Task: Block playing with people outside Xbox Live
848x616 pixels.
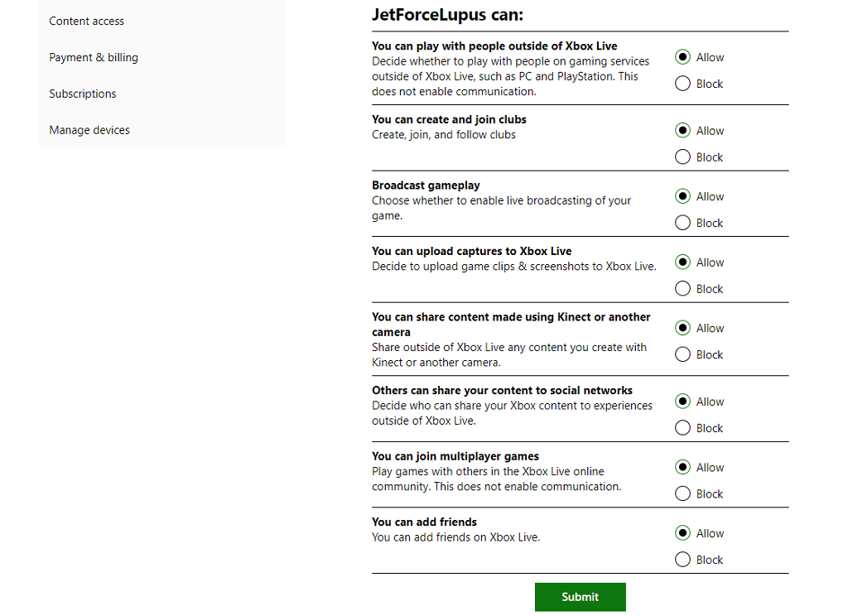Action: point(683,84)
